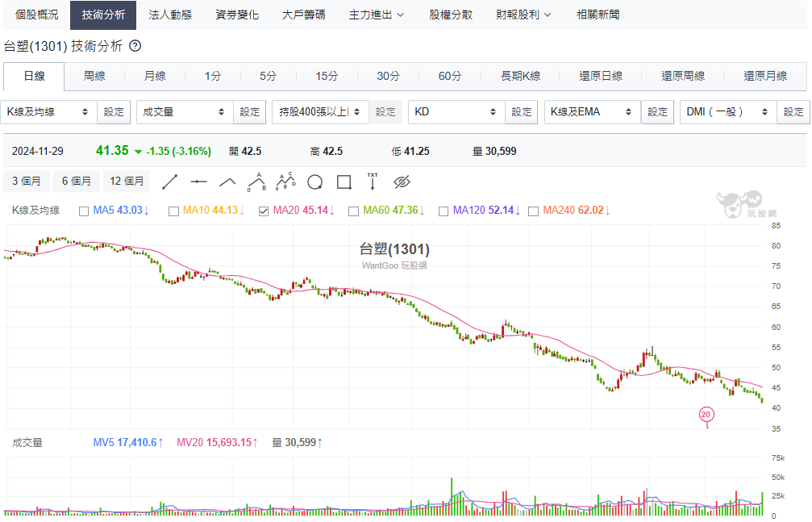
Task: Choose the angle line drawing tool
Action: click(227, 182)
